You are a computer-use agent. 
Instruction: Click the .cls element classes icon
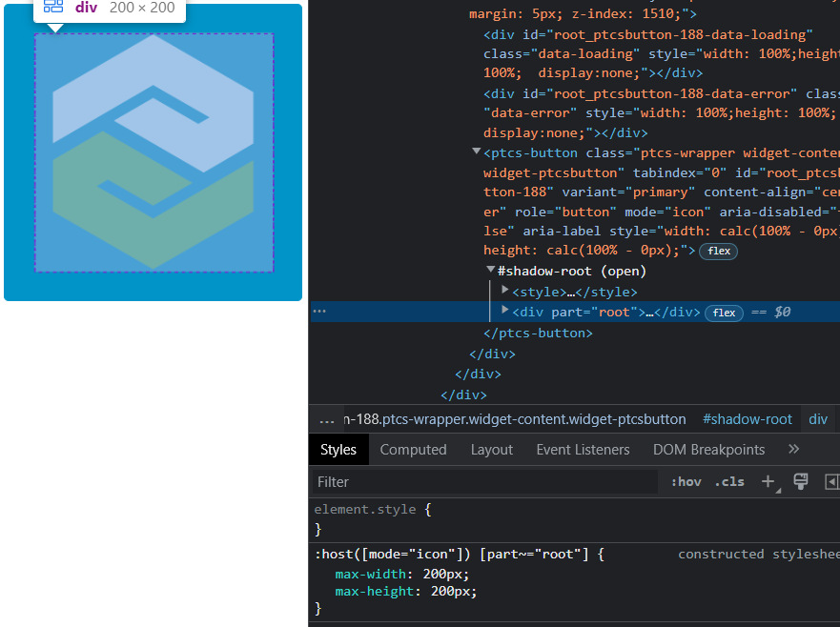[729, 482]
